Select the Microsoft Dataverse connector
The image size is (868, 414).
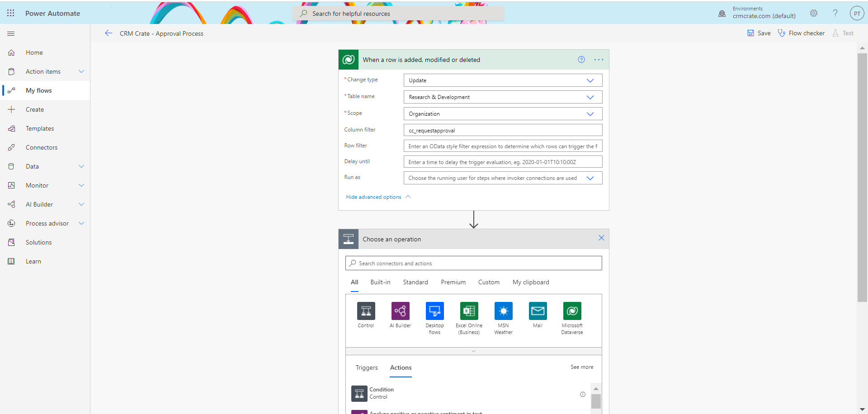[571, 311]
